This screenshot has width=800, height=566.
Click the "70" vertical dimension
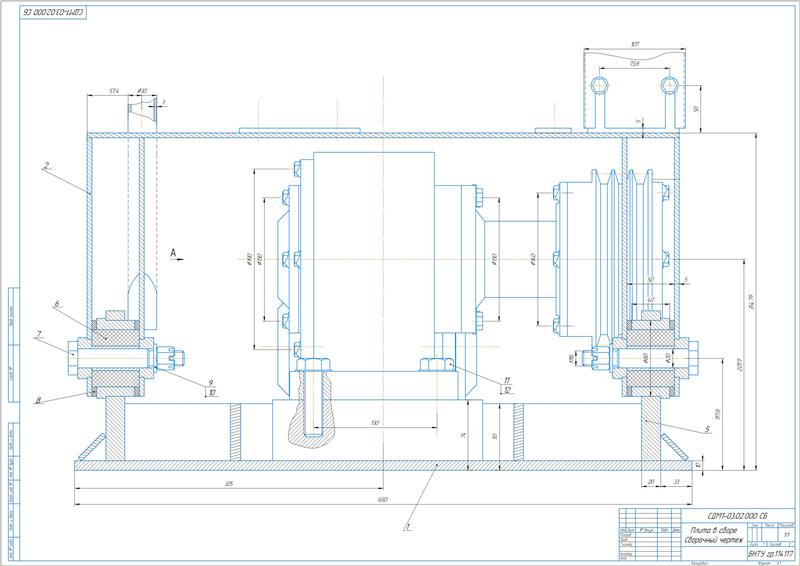pos(494,436)
